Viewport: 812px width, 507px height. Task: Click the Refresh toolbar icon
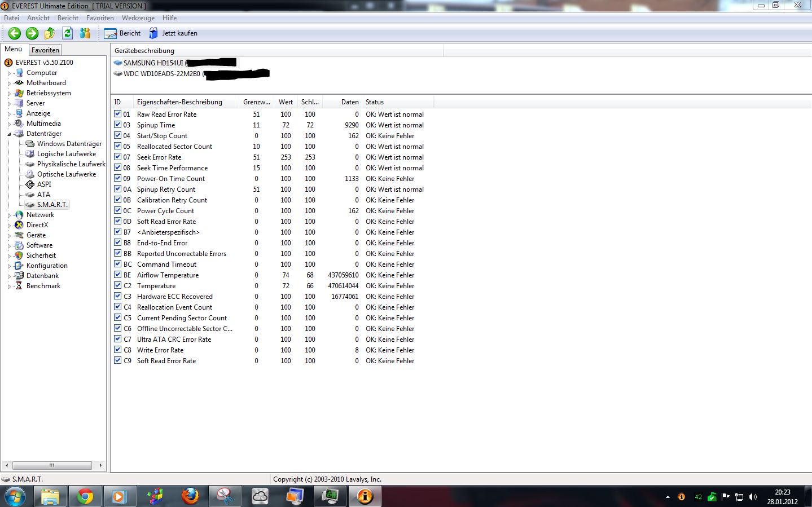pyautogui.click(x=68, y=33)
